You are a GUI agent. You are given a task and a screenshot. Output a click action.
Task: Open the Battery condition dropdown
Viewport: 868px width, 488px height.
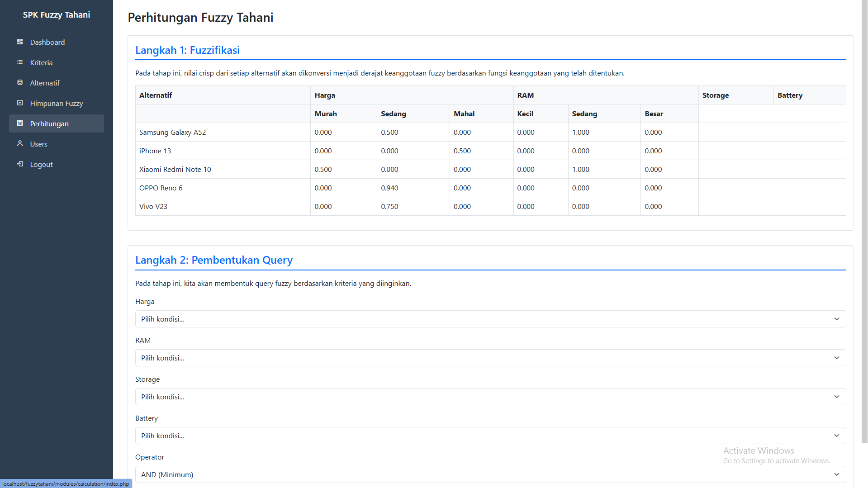pos(490,436)
